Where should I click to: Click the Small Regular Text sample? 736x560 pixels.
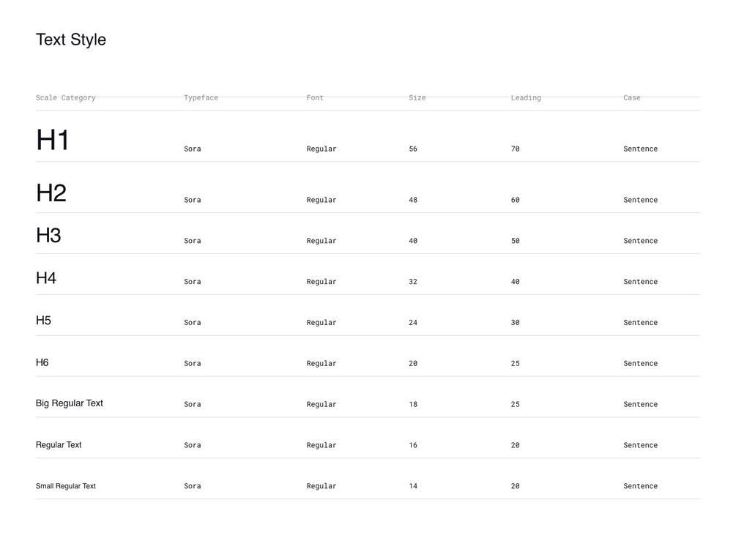pyautogui.click(x=66, y=486)
